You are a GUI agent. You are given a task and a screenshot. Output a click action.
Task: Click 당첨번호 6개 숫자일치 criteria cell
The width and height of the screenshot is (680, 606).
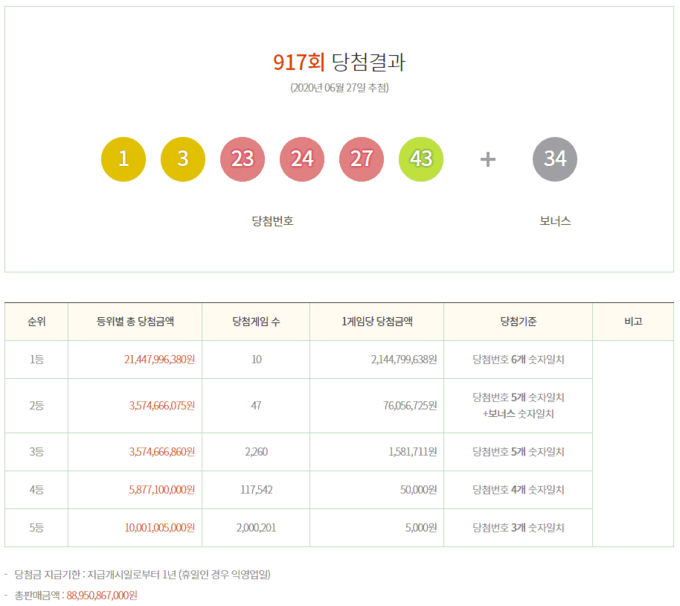click(x=518, y=360)
